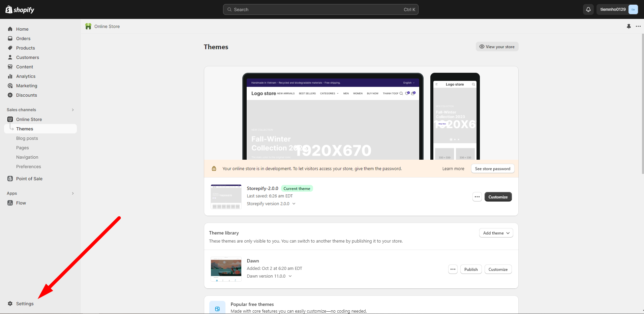Open the top-right more actions menu
The width and height of the screenshot is (644, 314).
tap(638, 26)
